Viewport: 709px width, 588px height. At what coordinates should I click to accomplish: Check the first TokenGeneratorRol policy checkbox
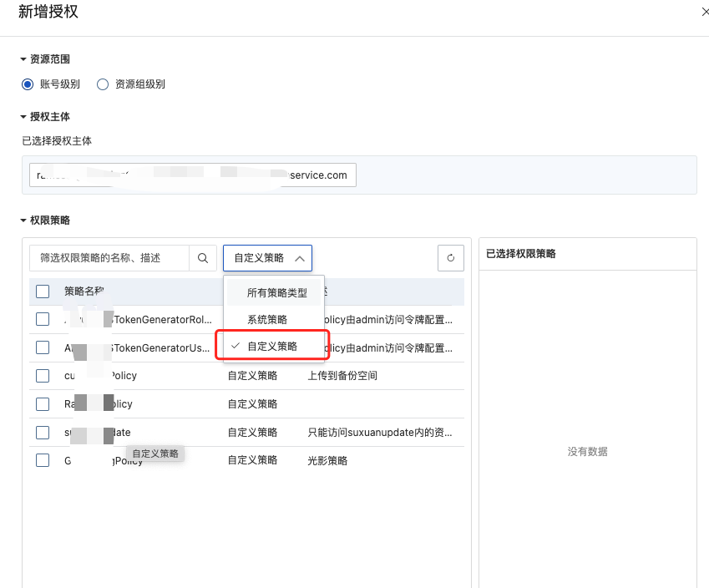(43, 319)
